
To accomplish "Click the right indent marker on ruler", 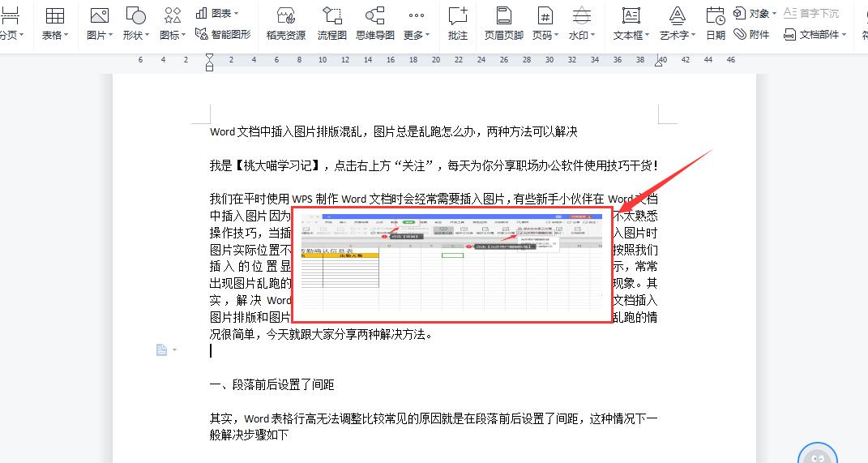I will point(658,62).
